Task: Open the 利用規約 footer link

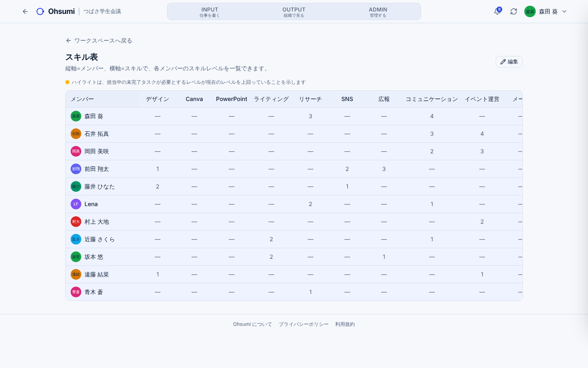Action: [x=345, y=324]
